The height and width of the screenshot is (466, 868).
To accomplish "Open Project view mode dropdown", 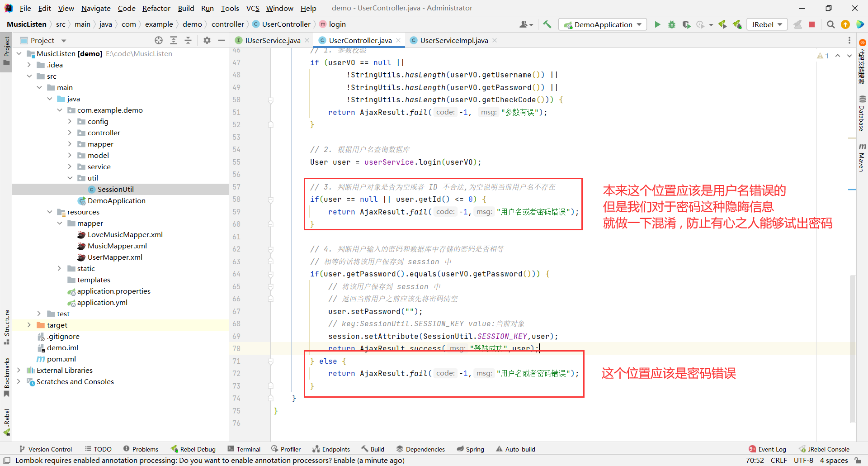I will click(64, 41).
